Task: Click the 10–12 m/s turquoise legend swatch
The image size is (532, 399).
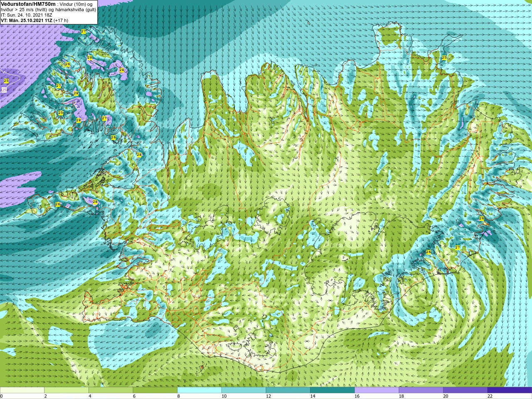Action: coord(244,390)
